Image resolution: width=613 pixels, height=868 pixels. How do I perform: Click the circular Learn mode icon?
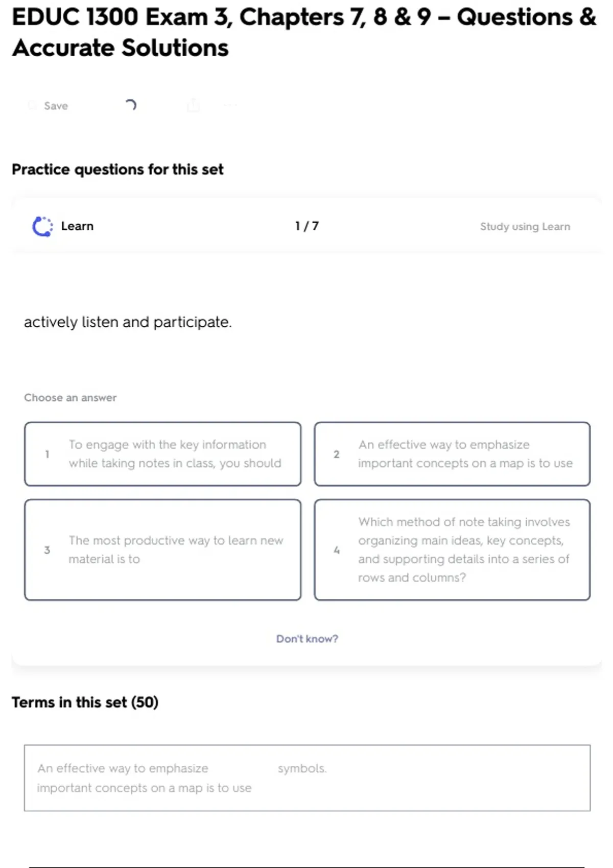tap(42, 226)
